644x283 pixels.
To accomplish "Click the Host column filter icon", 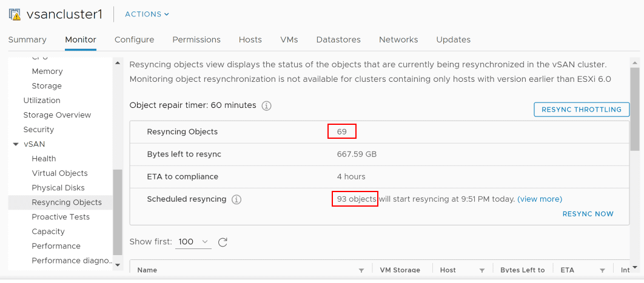I will click(x=482, y=270).
